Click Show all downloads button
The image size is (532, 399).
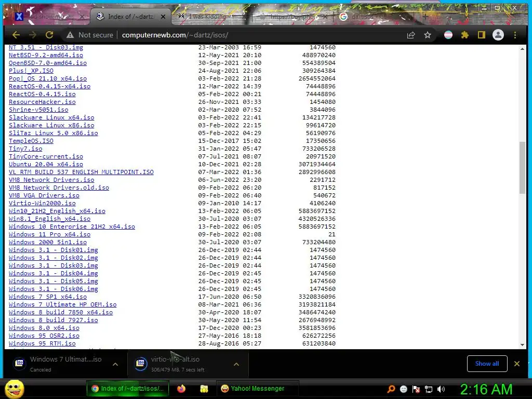(487, 364)
